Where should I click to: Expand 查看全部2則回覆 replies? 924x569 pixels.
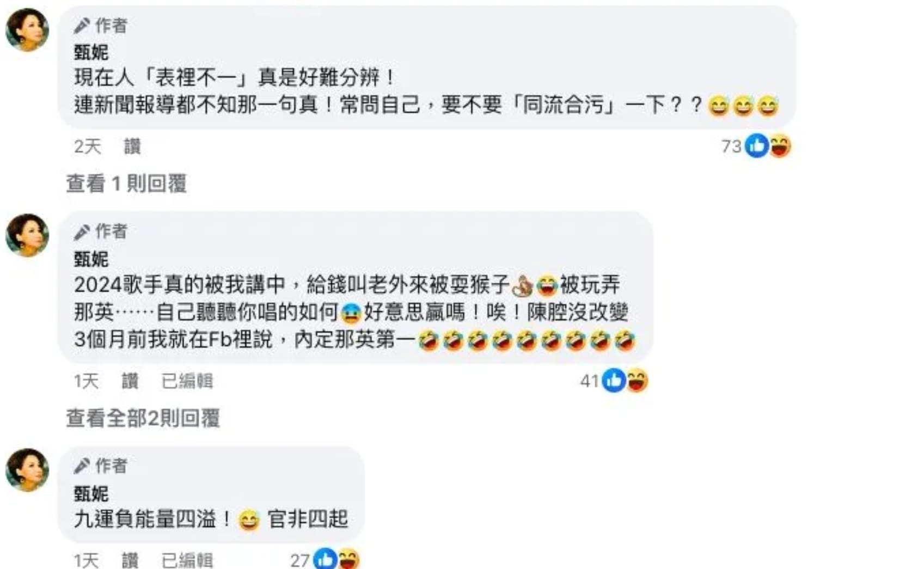pos(143,418)
